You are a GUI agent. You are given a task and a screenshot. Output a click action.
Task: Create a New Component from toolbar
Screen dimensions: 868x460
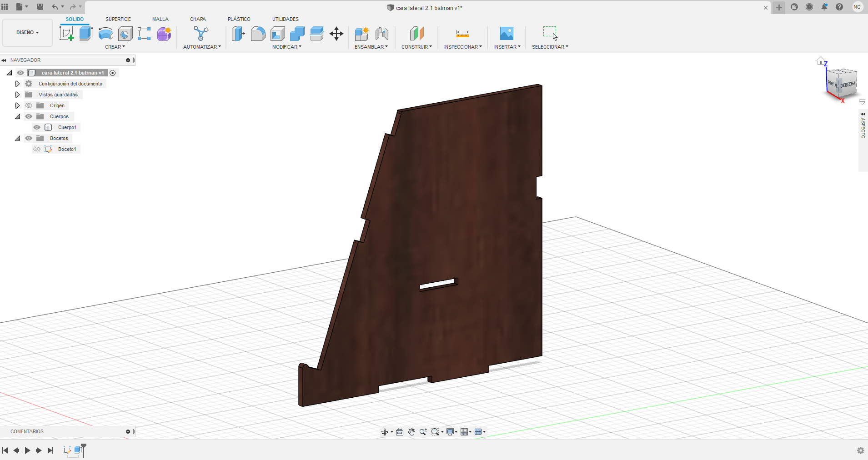coord(362,34)
